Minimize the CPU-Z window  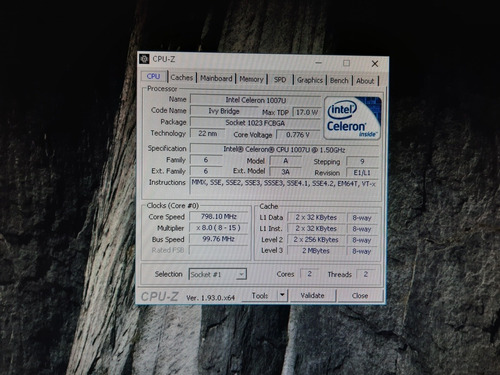click(319, 62)
